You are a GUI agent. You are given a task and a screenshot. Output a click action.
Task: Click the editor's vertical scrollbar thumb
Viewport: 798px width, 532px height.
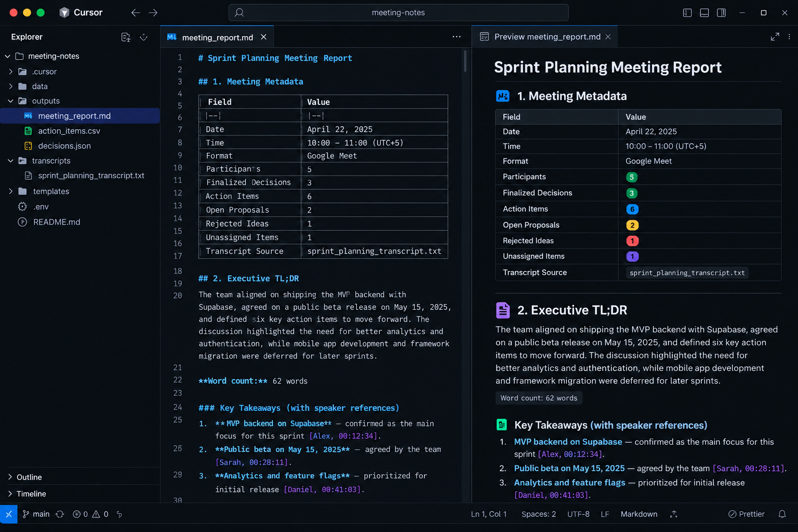click(465, 61)
